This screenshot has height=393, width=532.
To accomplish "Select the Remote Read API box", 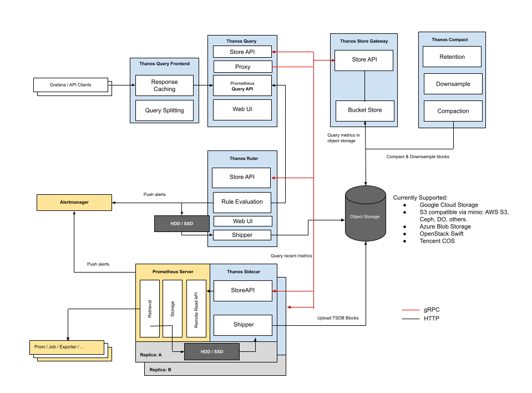I will pos(196,309).
